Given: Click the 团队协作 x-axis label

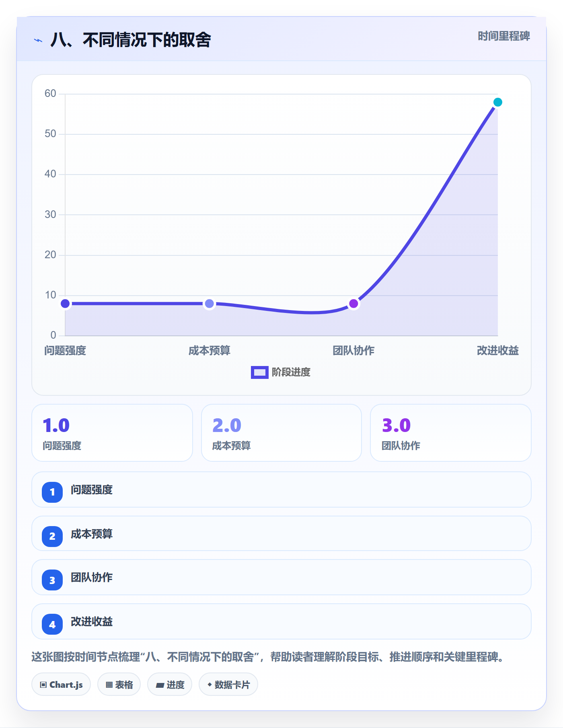Looking at the screenshot, I should pos(353,351).
